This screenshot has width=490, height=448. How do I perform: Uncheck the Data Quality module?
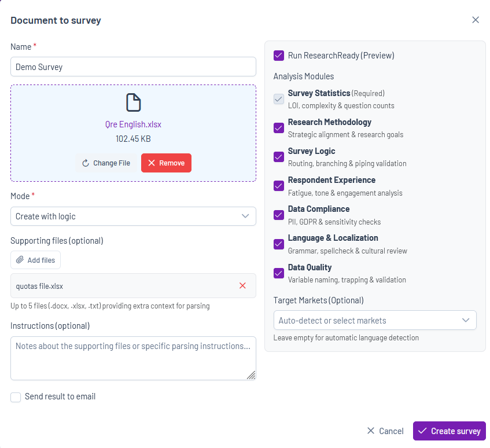click(x=279, y=273)
